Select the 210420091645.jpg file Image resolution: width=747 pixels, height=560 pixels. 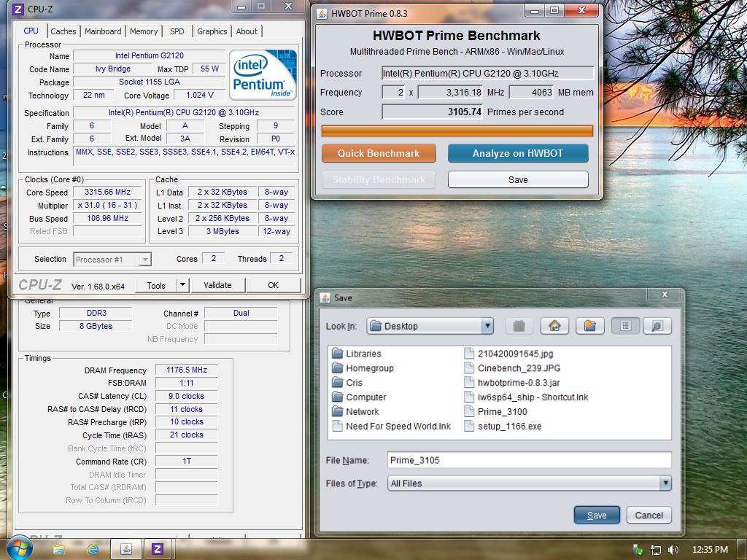click(x=508, y=354)
